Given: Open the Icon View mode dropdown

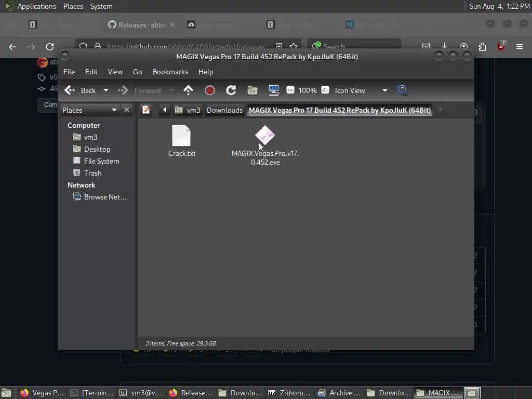Looking at the screenshot, I should pos(361,90).
